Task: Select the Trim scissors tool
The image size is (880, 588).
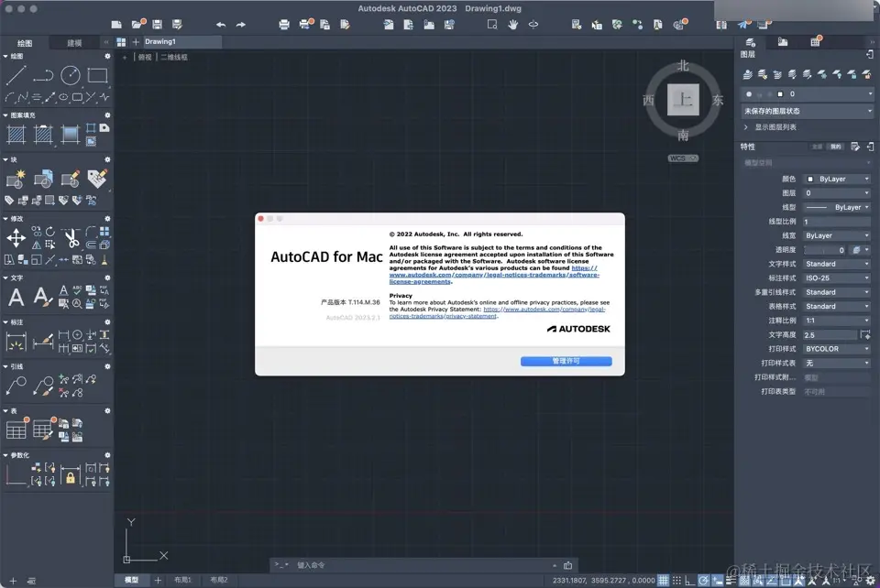Action: (x=71, y=238)
